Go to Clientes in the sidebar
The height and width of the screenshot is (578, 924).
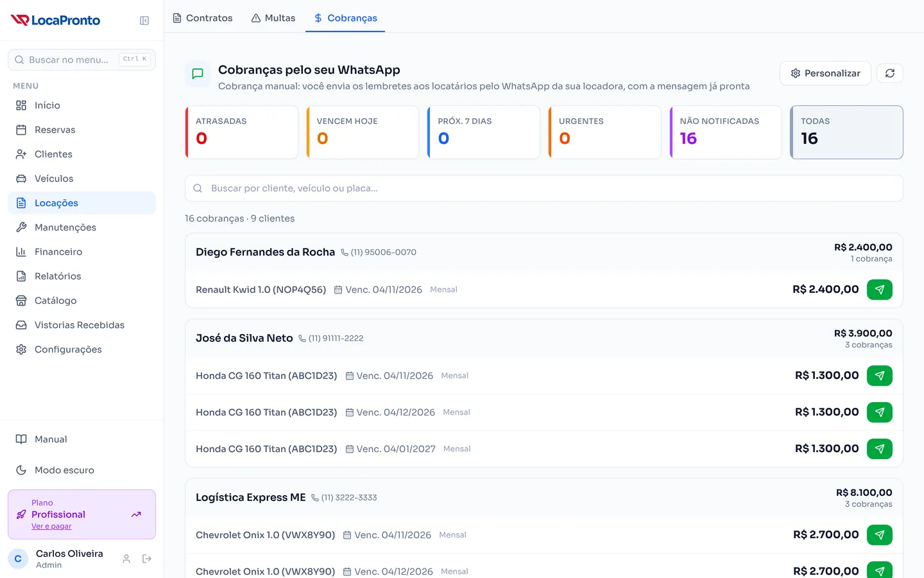[x=81, y=154]
